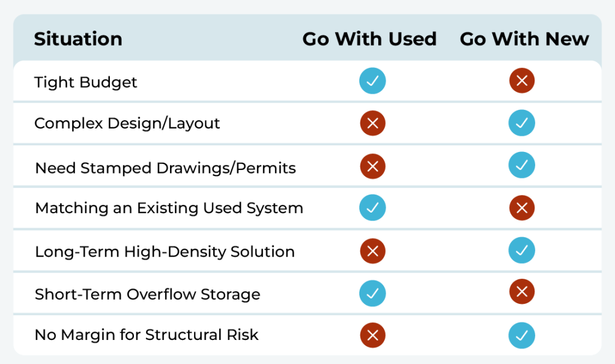Click red X under Used for Complex Design/Layout
615x364 pixels.
372,124
